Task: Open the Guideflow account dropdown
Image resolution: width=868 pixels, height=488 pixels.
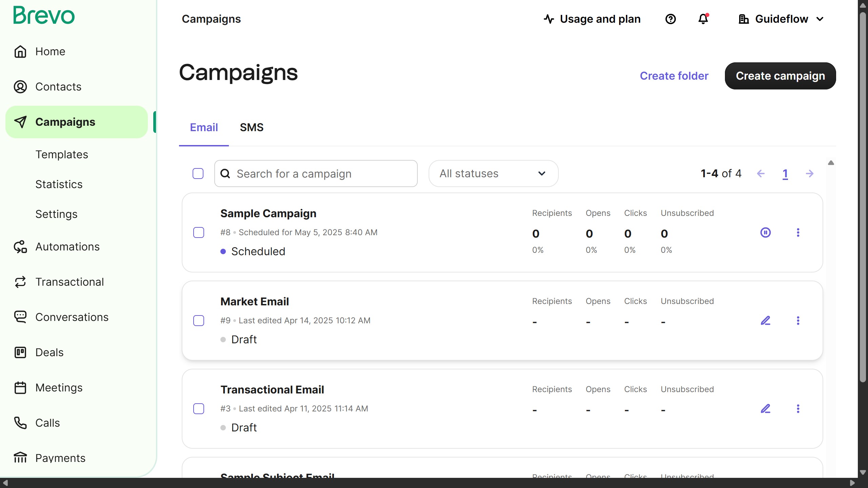Action: (x=781, y=19)
